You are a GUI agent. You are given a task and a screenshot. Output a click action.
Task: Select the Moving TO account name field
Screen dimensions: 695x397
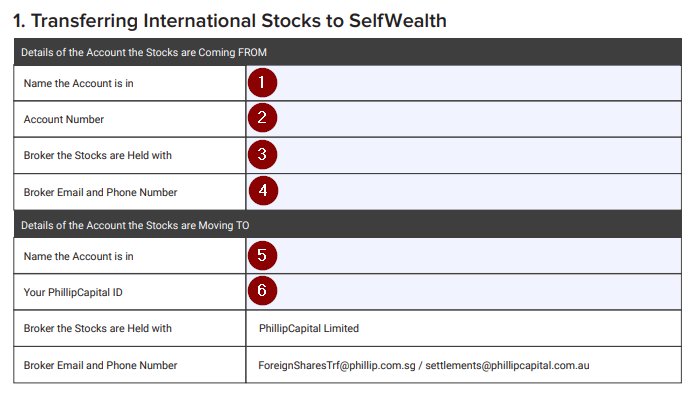464,256
